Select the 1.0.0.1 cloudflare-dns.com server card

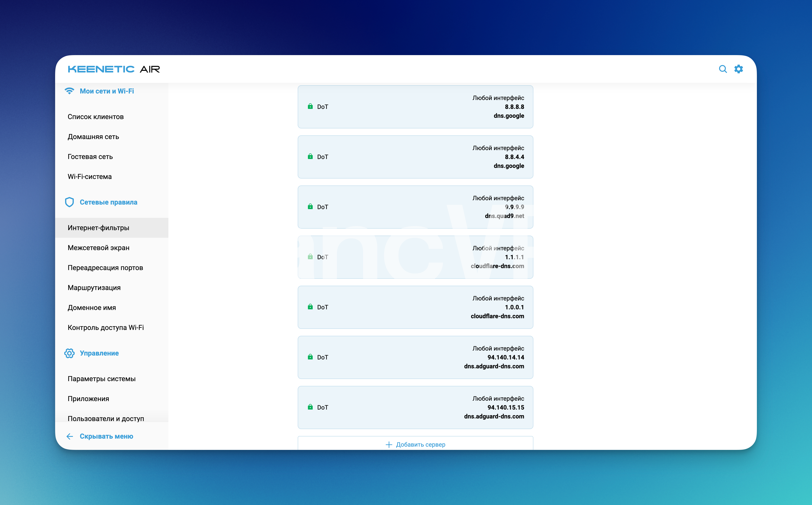(415, 307)
